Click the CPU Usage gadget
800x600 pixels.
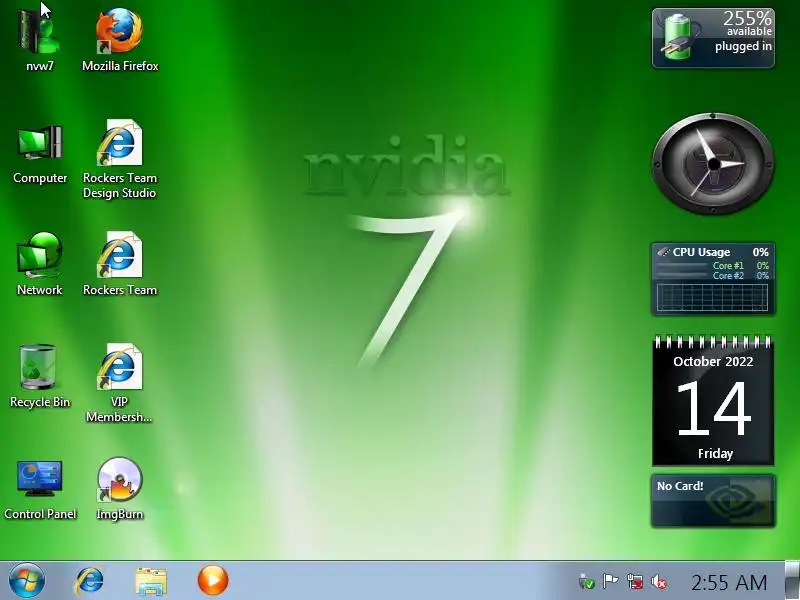tap(713, 279)
